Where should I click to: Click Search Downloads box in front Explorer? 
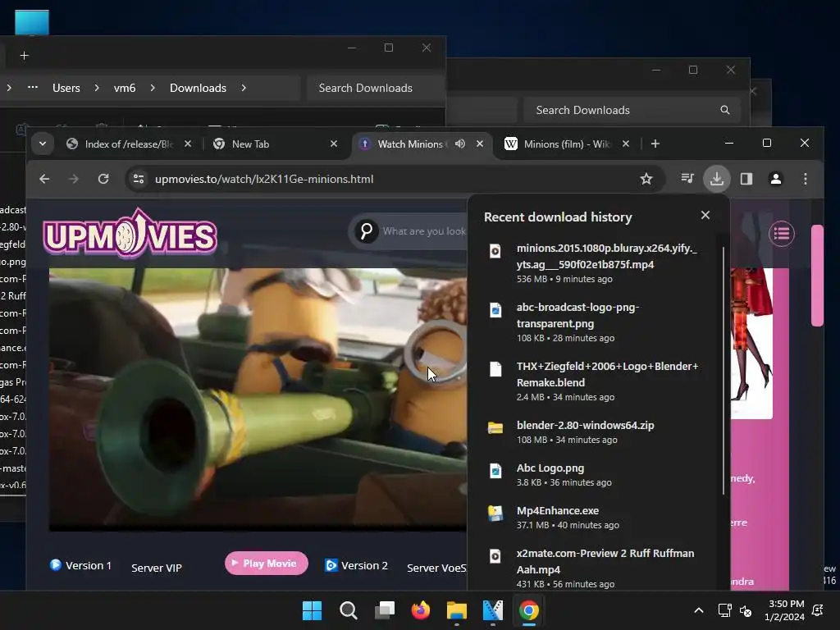[x=375, y=88]
